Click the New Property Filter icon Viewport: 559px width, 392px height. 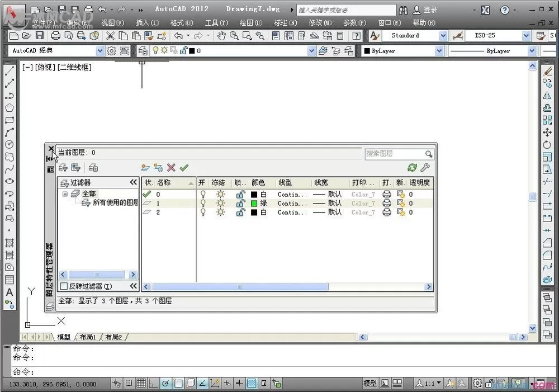tap(63, 168)
